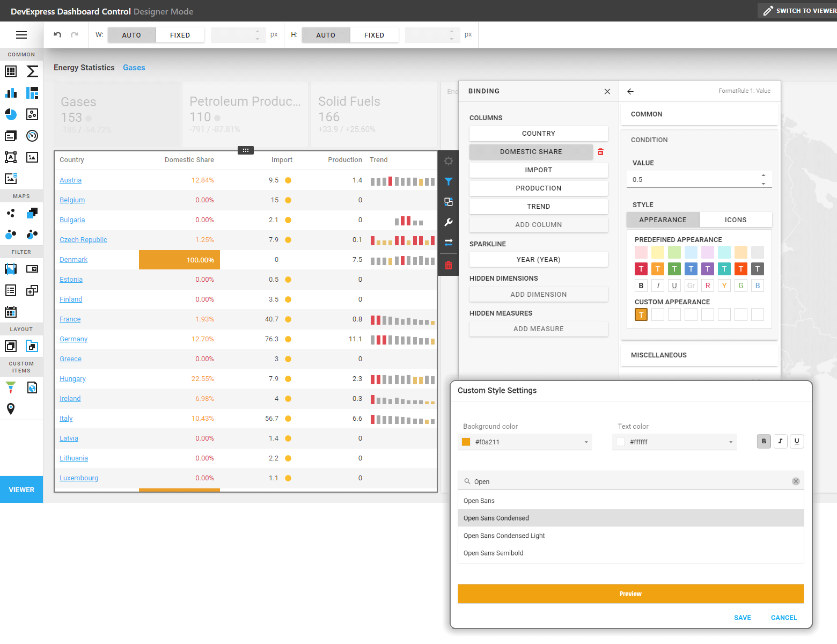Click the SAVE button in Custom Style Settings

[743, 617]
